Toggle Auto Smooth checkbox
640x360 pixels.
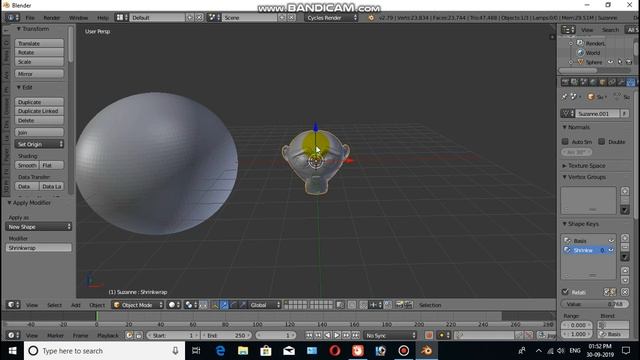(565, 142)
